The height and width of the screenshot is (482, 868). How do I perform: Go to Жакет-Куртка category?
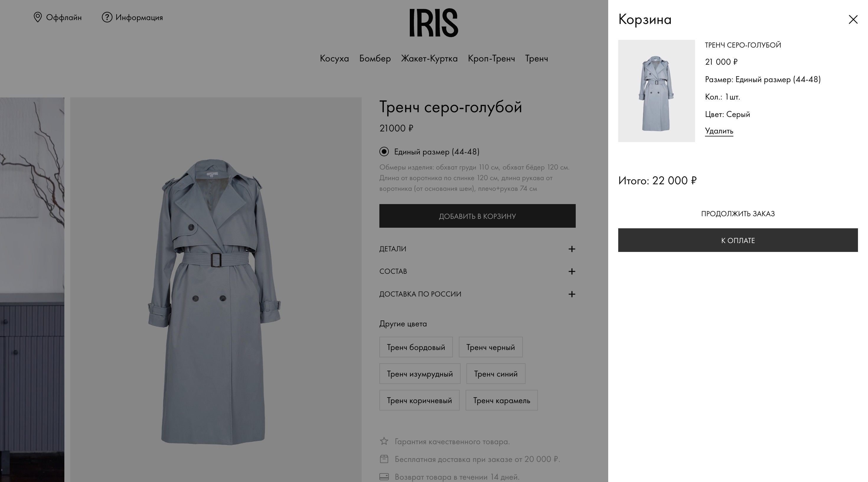click(429, 59)
